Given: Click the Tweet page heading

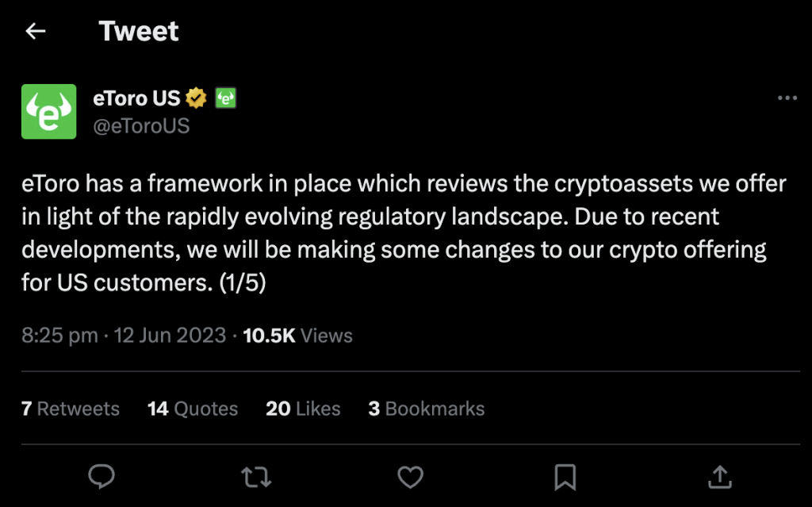Looking at the screenshot, I should click(139, 31).
